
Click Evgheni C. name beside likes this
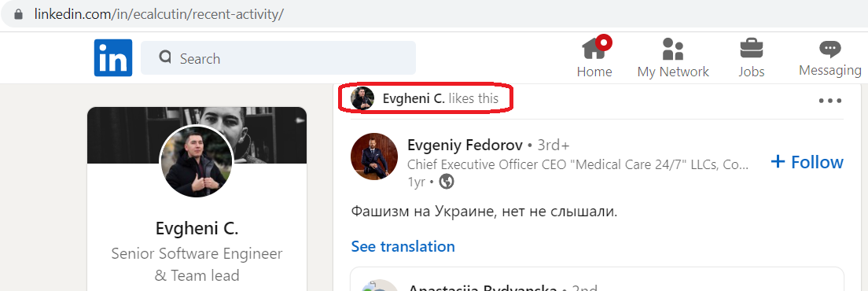414,99
